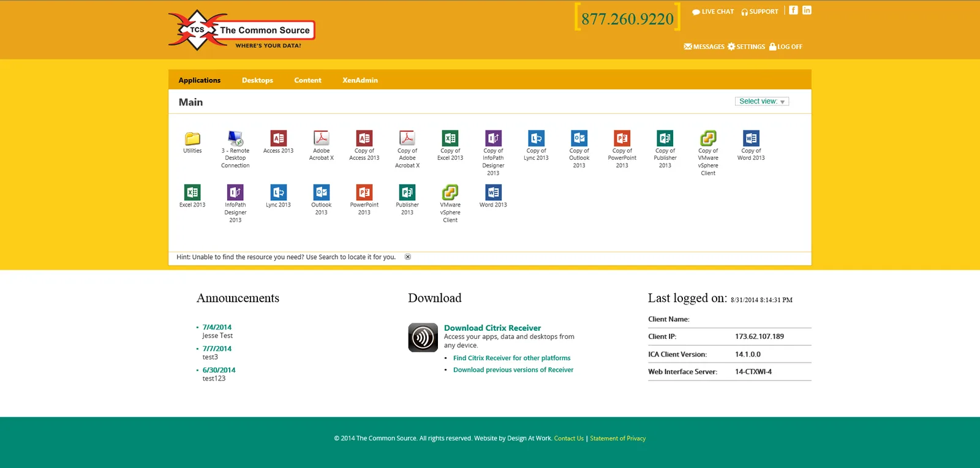Open Access 2013 application icon

pyautogui.click(x=278, y=138)
